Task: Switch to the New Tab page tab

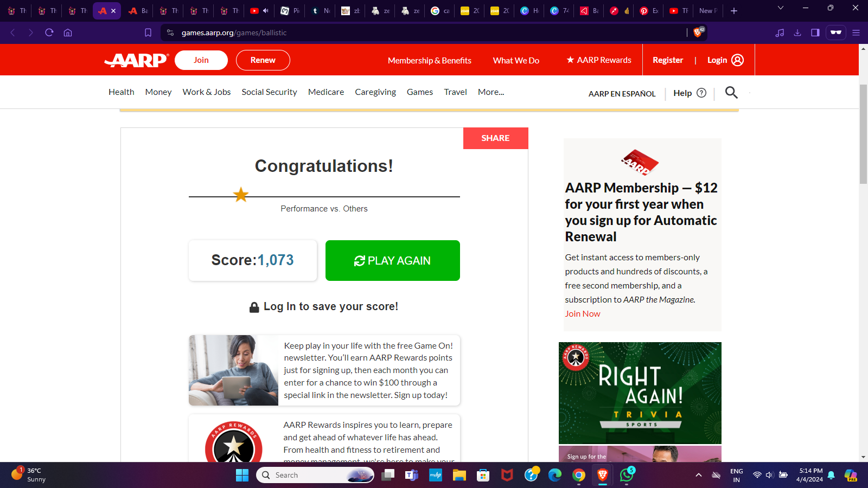Action: 708,11
